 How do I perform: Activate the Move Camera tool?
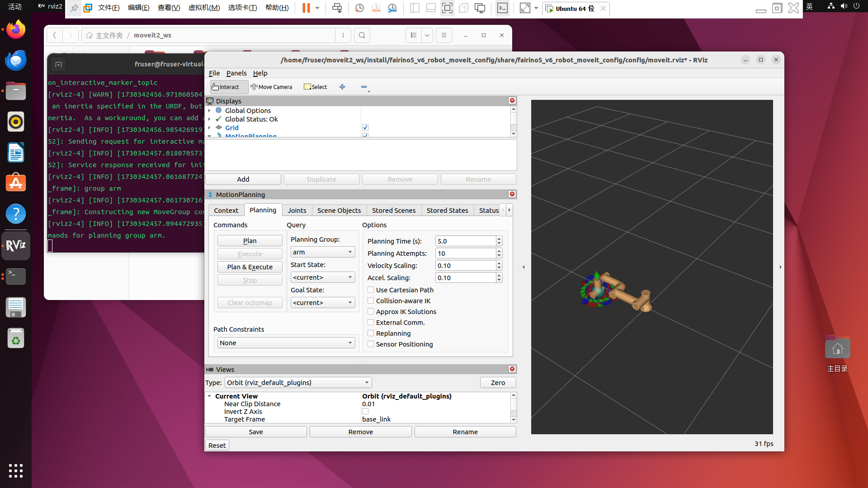(271, 87)
